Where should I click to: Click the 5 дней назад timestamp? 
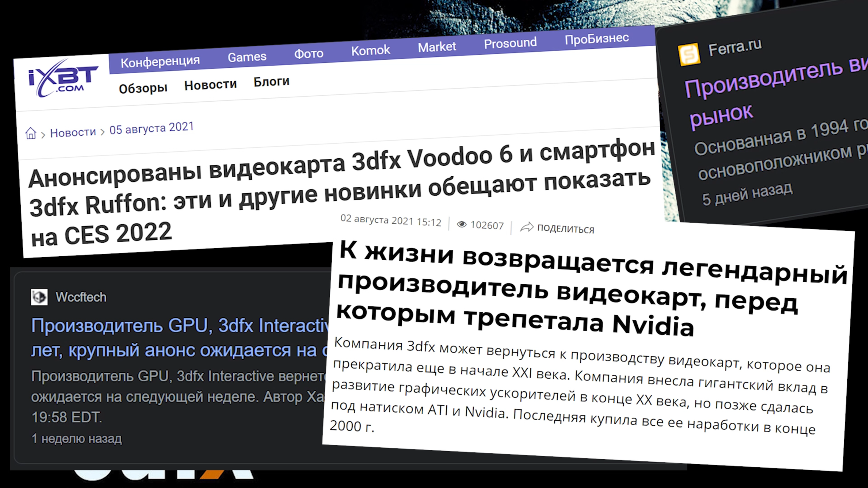point(747,194)
